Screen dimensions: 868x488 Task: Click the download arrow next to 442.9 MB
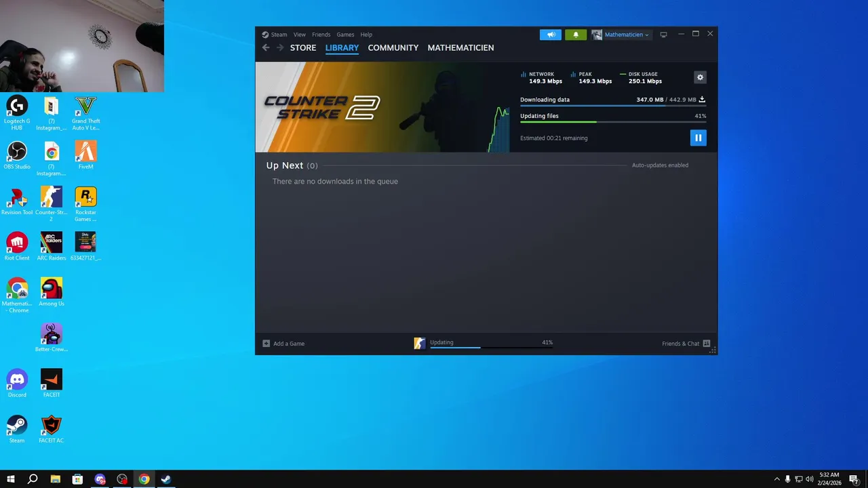point(702,100)
